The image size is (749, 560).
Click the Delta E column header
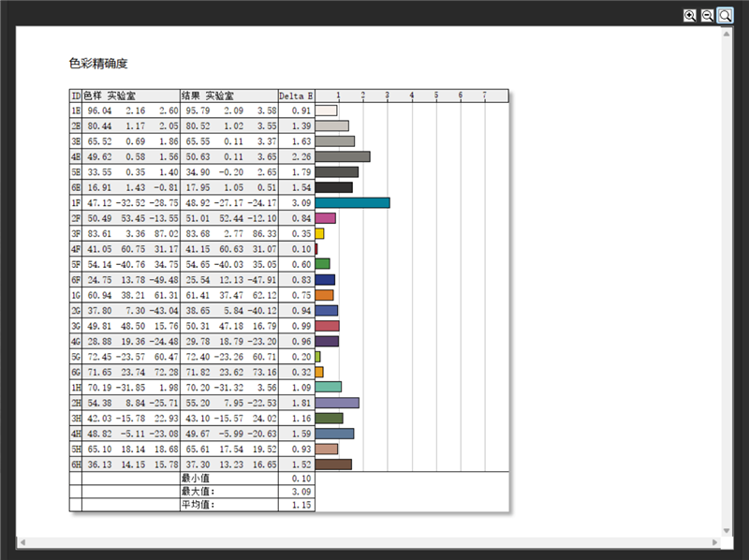296,96
